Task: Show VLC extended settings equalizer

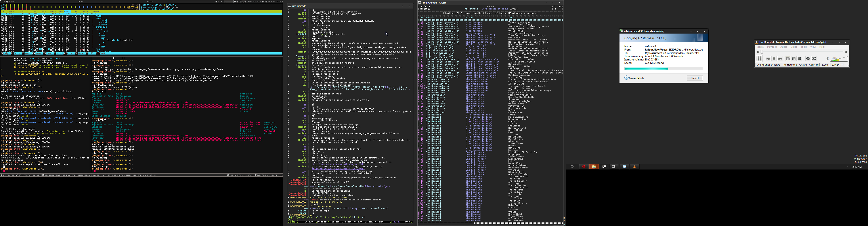Action: [x=800, y=58]
